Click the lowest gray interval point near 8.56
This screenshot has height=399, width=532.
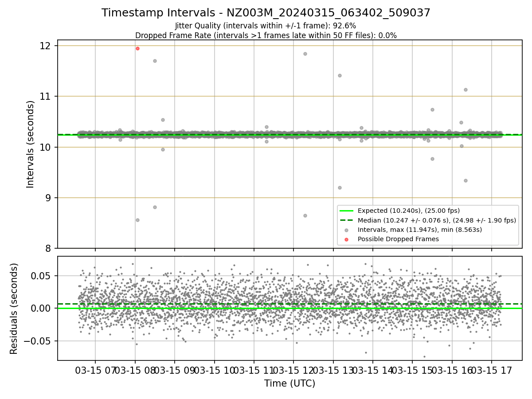click(x=137, y=220)
